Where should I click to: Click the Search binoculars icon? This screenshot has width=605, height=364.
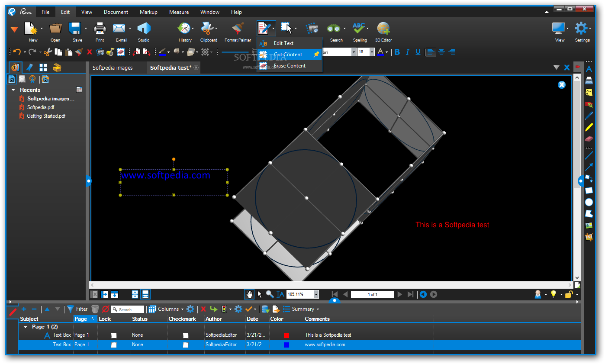pos(334,29)
